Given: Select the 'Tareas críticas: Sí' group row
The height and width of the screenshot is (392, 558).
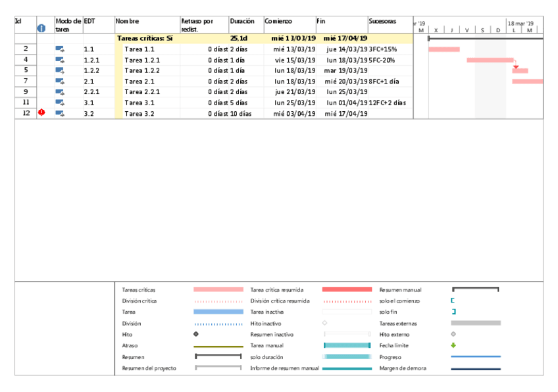Looking at the screenshot, I should pos(214,38).
